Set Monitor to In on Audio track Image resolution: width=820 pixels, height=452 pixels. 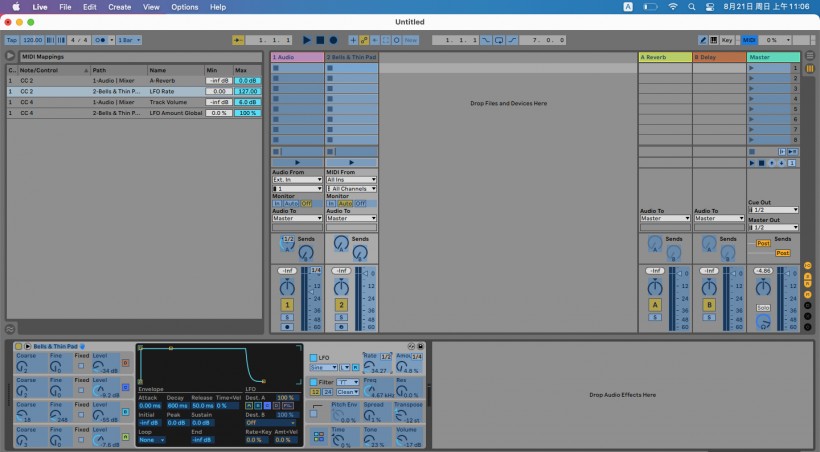tap(276, 203)
